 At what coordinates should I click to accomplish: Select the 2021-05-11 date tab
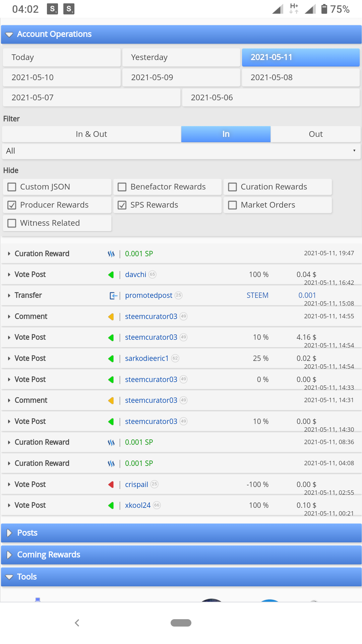(x=301, y=57)
